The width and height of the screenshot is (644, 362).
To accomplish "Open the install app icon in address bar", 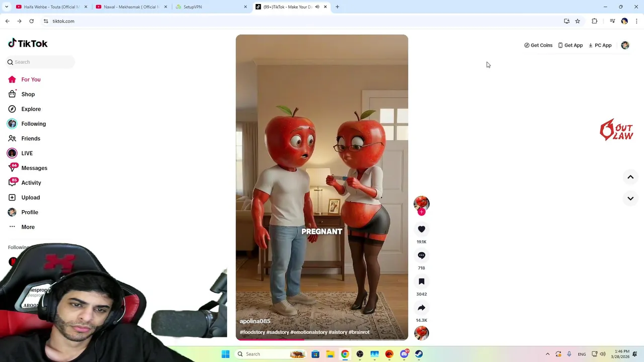I will [x=567, y=21].
